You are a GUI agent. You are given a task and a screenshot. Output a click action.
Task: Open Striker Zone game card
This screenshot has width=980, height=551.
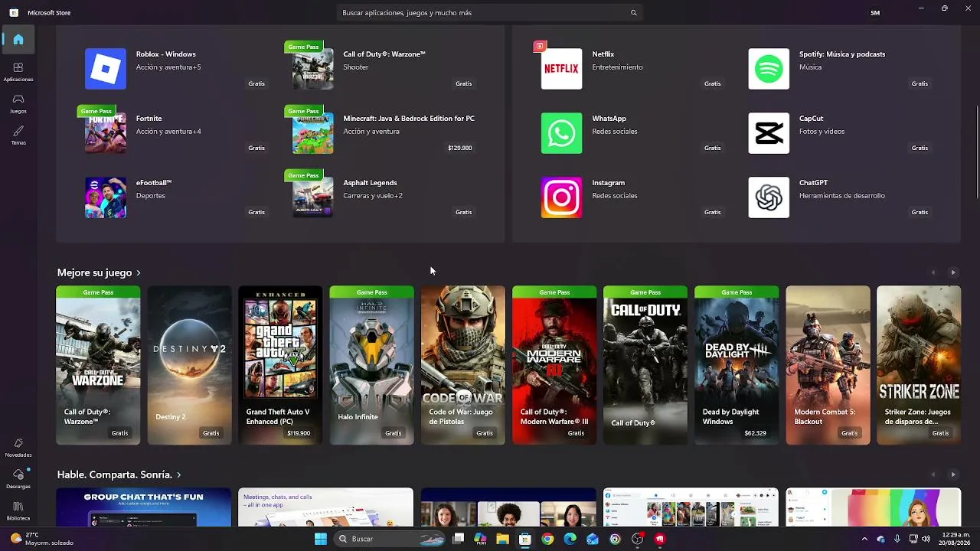coord(919,365)
